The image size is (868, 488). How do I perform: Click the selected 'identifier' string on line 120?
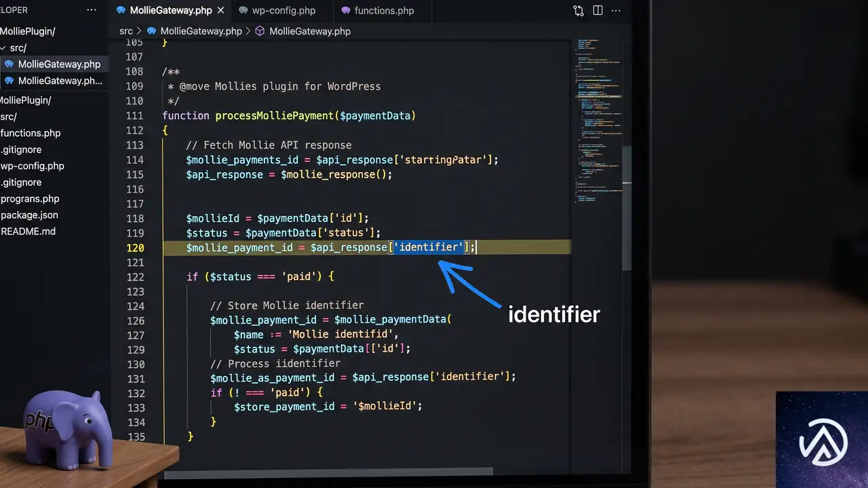coord(429,247)
